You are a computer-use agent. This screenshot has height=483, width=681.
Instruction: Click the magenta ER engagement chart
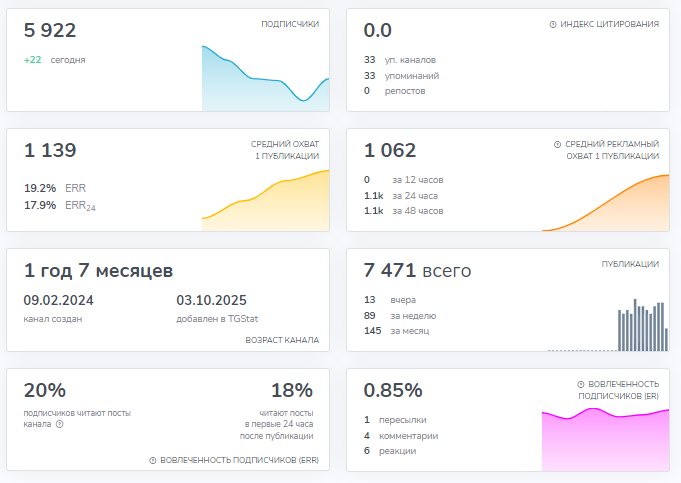point(605,440)
